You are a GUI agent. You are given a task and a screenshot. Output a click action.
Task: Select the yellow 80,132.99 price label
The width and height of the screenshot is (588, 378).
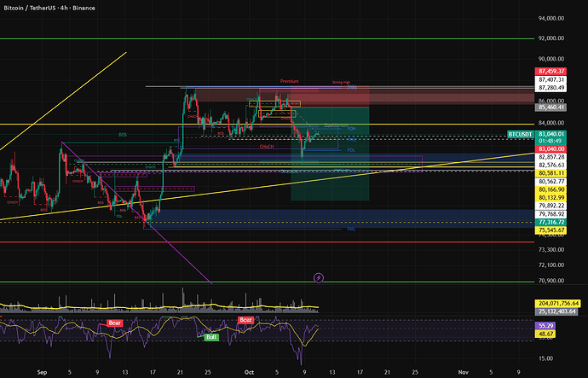pos(551,198)
